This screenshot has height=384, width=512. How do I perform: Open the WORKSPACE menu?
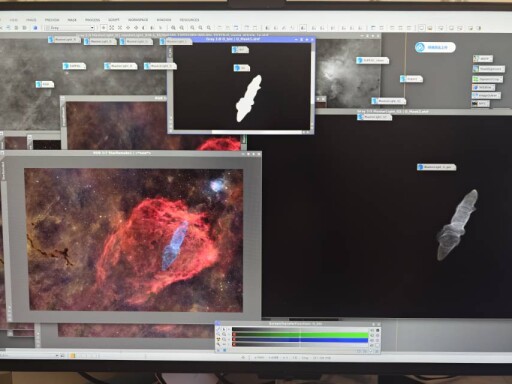[138, 20]
